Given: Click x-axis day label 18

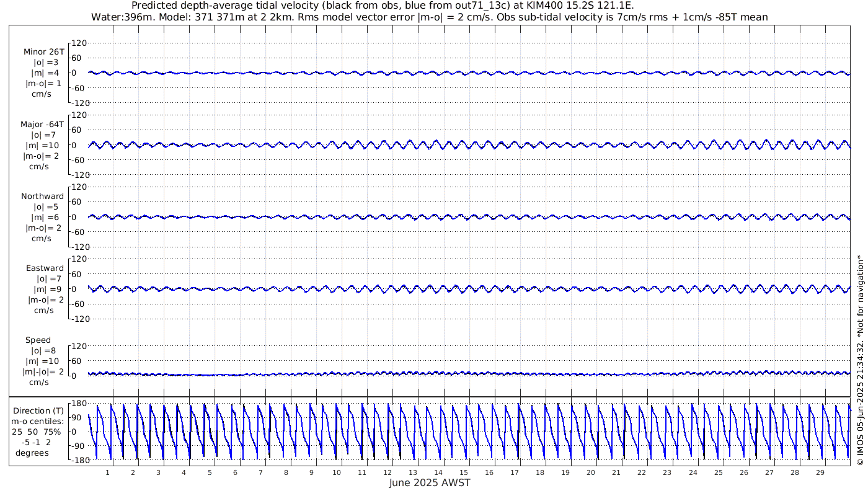Looking at the screenshot, I should (540, 472).
